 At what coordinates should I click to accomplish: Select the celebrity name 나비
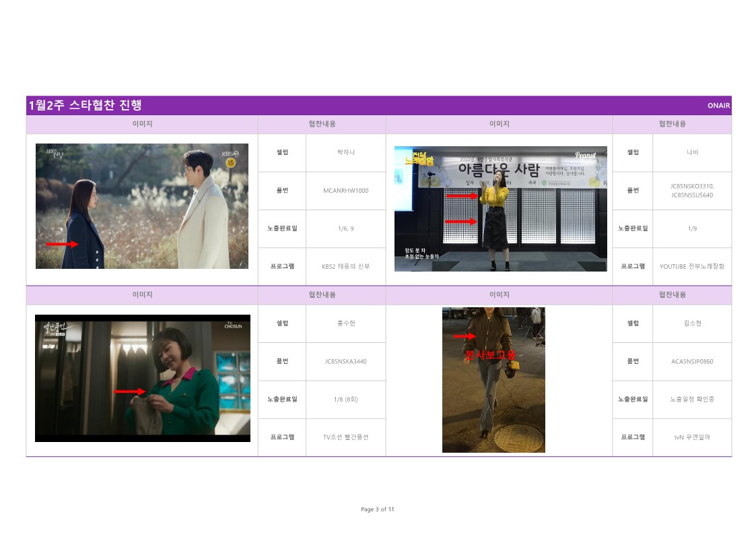(x=692, y=152)
